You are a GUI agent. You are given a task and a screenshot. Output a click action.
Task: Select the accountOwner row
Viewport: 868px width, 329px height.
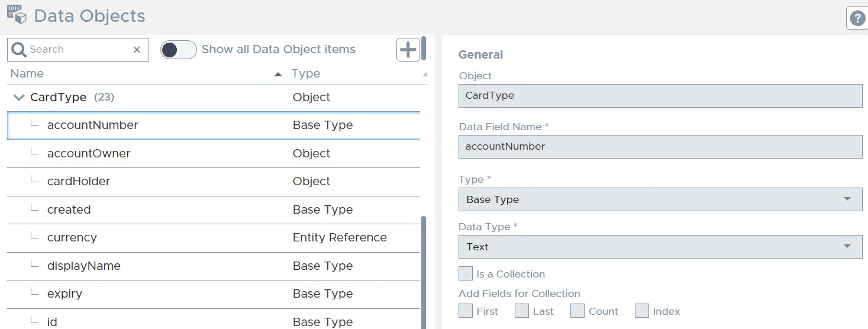point(214,154)
